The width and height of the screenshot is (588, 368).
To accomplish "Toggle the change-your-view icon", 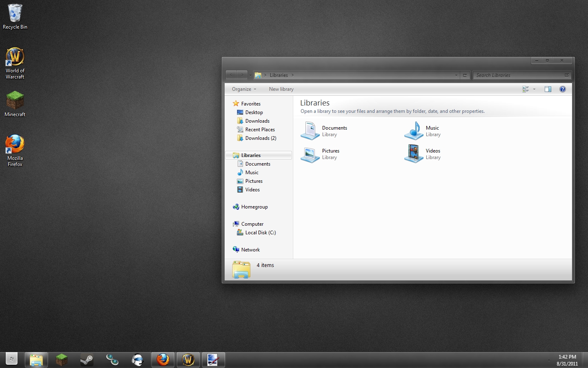I will tap(526, 89).
